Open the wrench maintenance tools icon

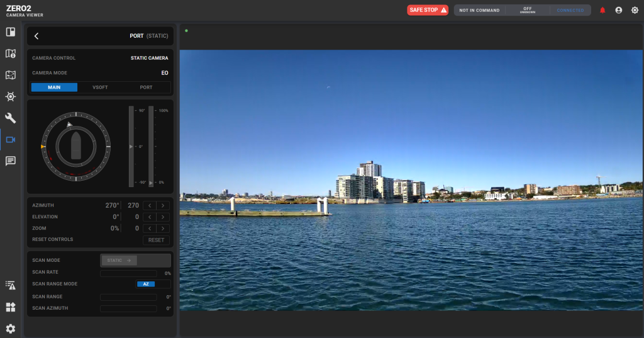[x=11, y=118]
